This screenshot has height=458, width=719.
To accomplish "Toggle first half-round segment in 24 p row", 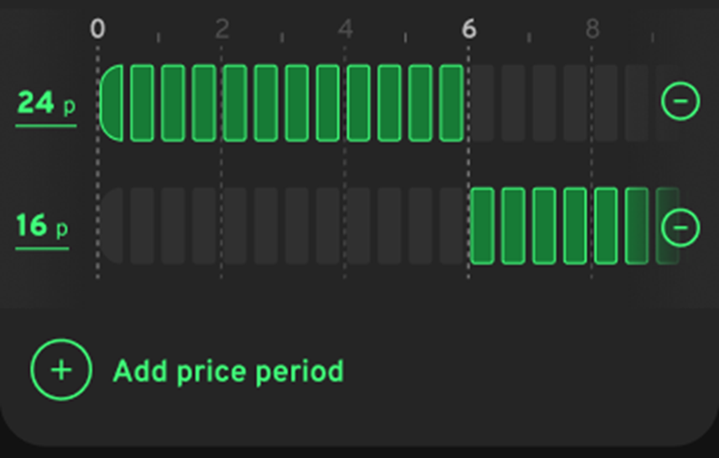I will click(111, 103).
